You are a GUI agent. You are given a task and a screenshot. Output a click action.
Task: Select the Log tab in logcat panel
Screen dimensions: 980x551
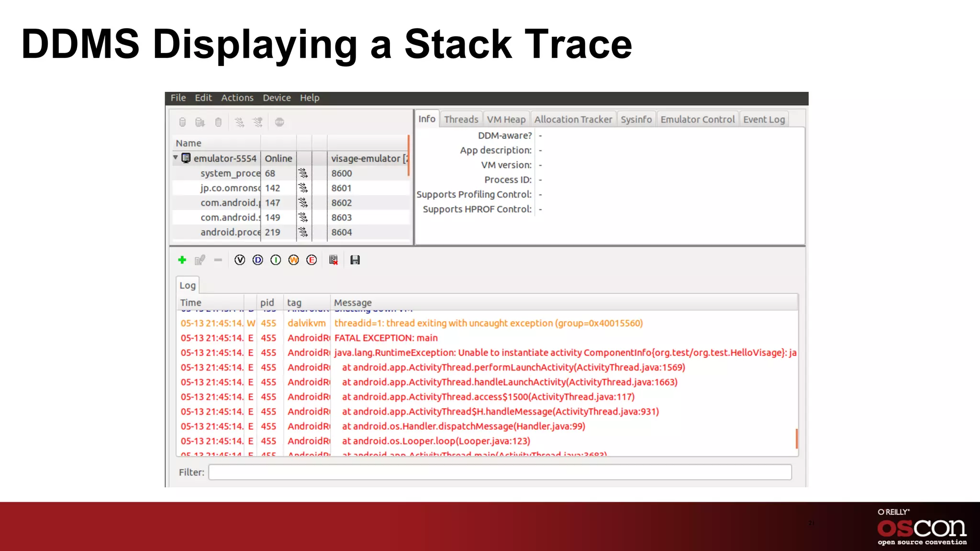188,286
